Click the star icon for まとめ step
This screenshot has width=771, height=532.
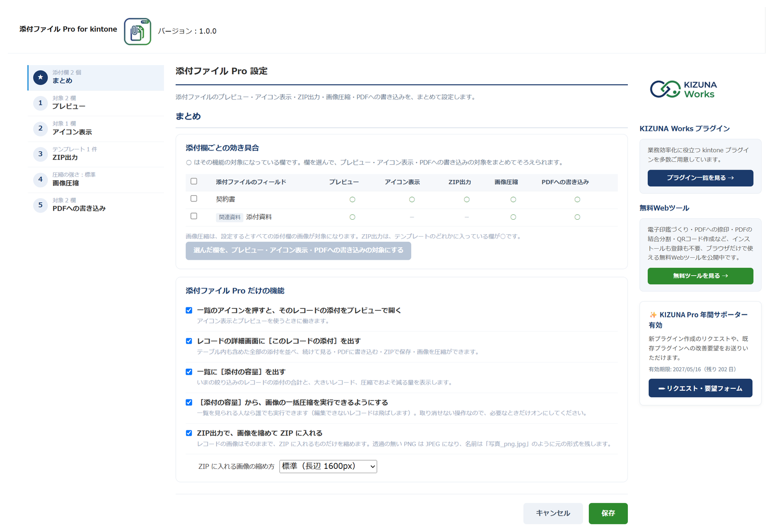pyautogui.click(x=40, y=77)
